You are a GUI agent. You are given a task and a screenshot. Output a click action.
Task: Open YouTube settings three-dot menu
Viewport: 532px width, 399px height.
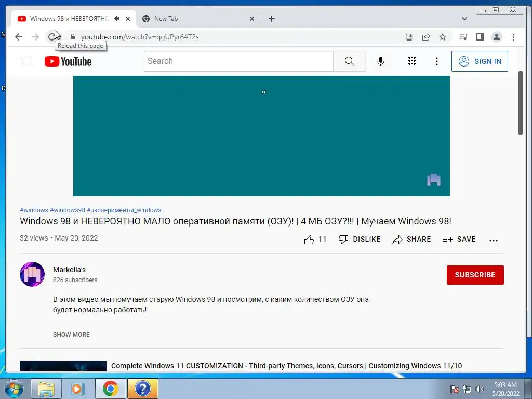(x=436, y=61)
